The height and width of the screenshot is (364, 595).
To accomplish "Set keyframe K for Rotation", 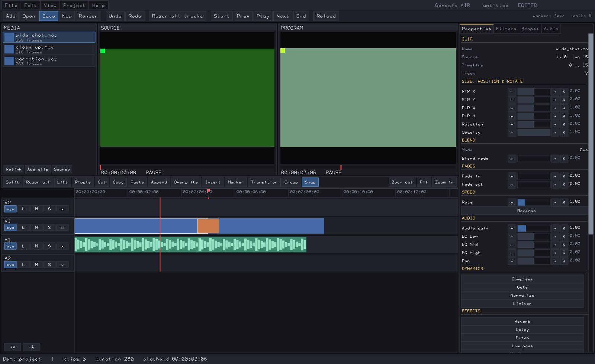I will pyautogui.click(x=564, y=124).
